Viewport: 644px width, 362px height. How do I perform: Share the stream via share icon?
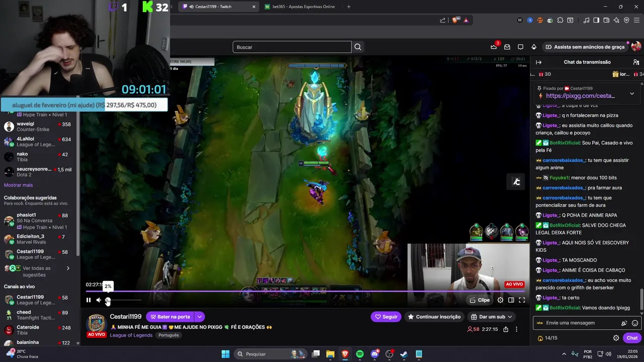[x=506, y=329]
